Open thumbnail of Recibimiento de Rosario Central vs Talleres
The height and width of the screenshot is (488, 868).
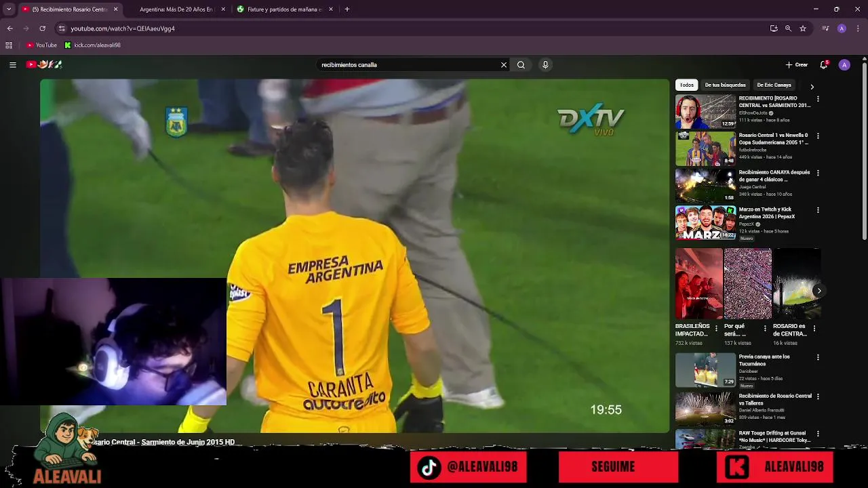[x=705, y=409]
